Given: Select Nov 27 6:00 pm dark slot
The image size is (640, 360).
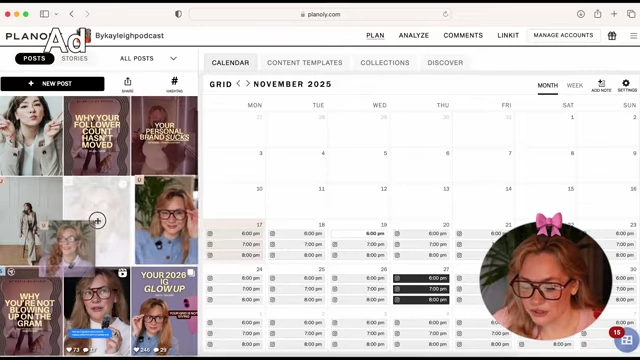Looking at the screenshot, I should [x=421, y=278].
